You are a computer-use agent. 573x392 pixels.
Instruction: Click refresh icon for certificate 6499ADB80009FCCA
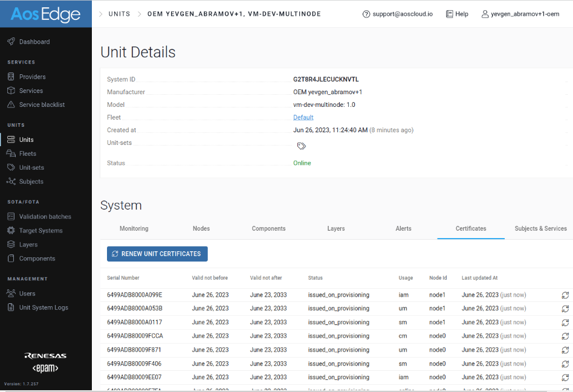(x=565, y=336)
